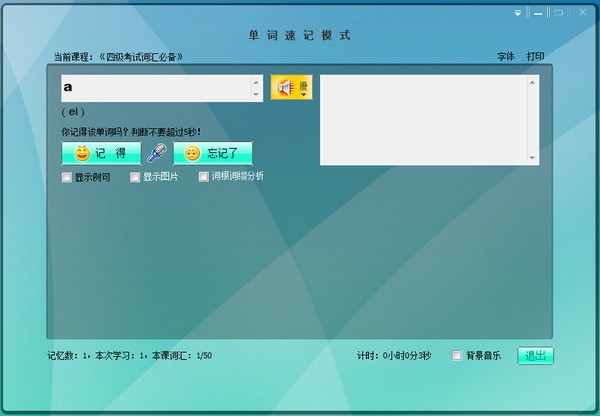Viewport: 600px width, 416px height.
Task: Toggle the 词根词缀分析 checkbox
Action: pos(203,177)
